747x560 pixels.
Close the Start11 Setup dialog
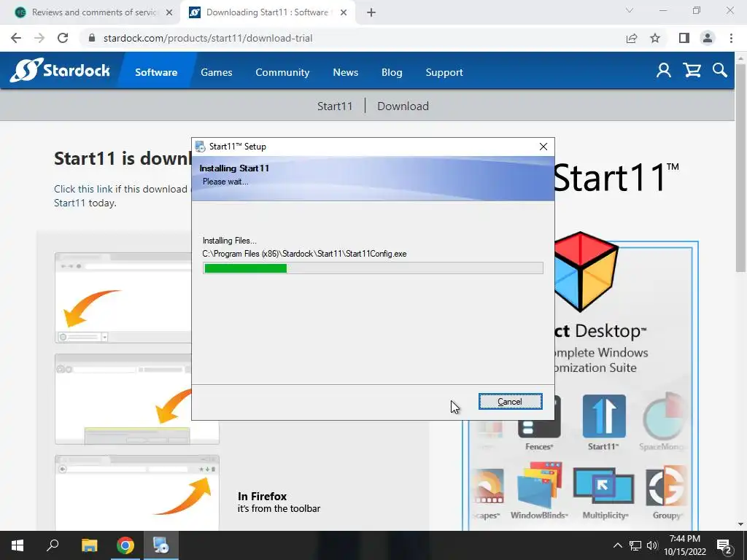coord(543,147)
